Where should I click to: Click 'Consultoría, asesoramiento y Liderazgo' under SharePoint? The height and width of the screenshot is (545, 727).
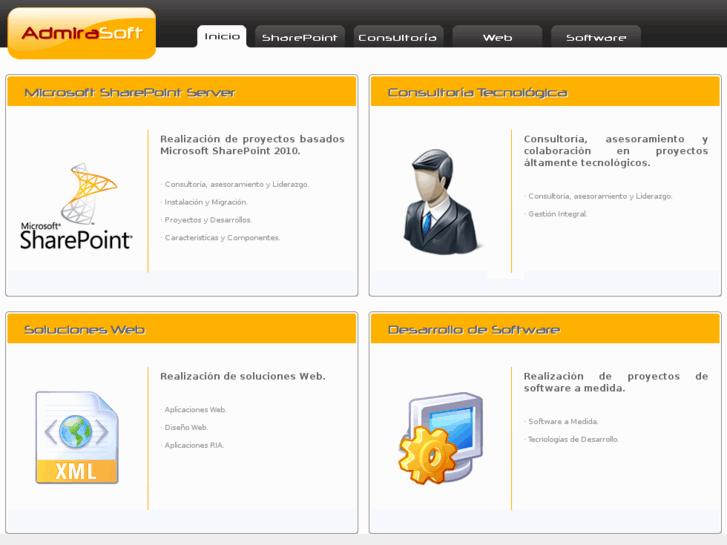click(235, 185)
